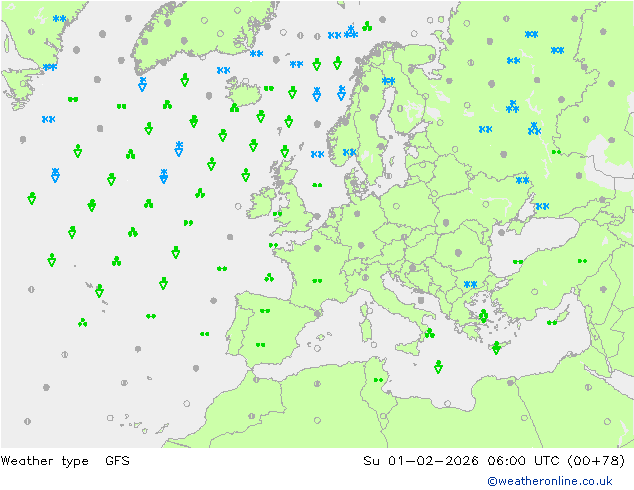Click the grey cloud dot over northern Germany
Viewport: 634px width, 490px height.
357,213
